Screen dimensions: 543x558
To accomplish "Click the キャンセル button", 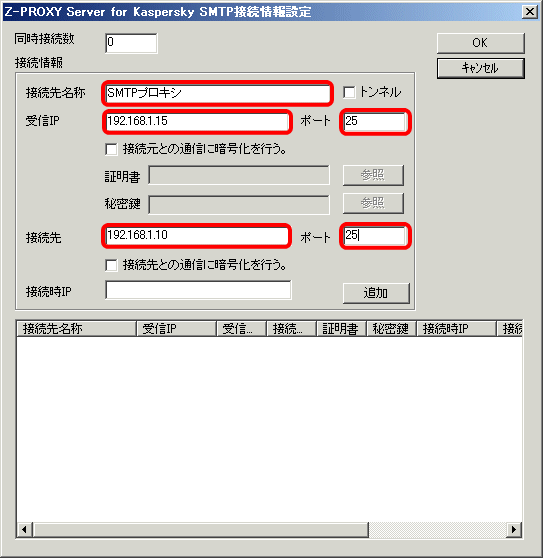I will (480, 68).
